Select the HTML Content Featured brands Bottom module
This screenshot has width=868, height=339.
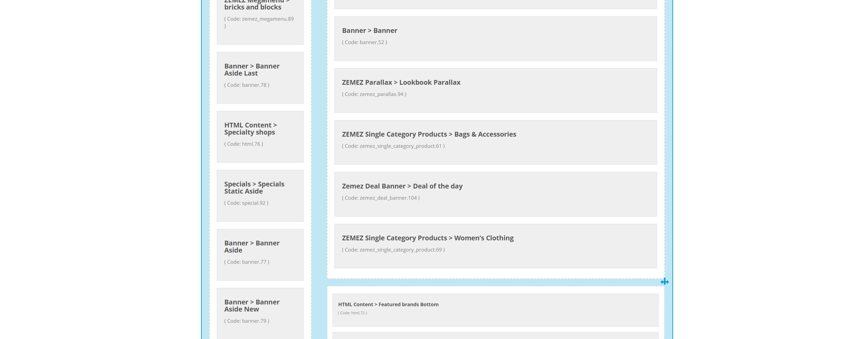click(x=495, y=310)
